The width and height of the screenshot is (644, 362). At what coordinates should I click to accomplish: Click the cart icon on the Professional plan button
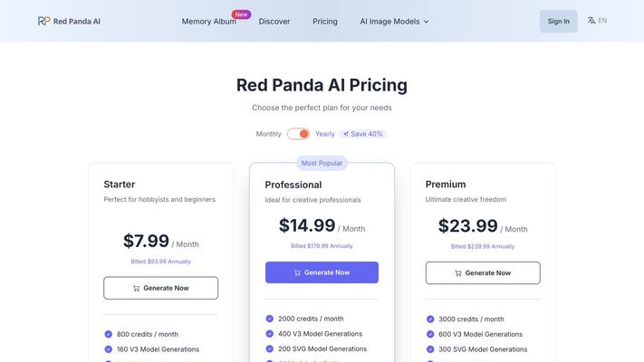pyautogui.click(x=297, y=272)
